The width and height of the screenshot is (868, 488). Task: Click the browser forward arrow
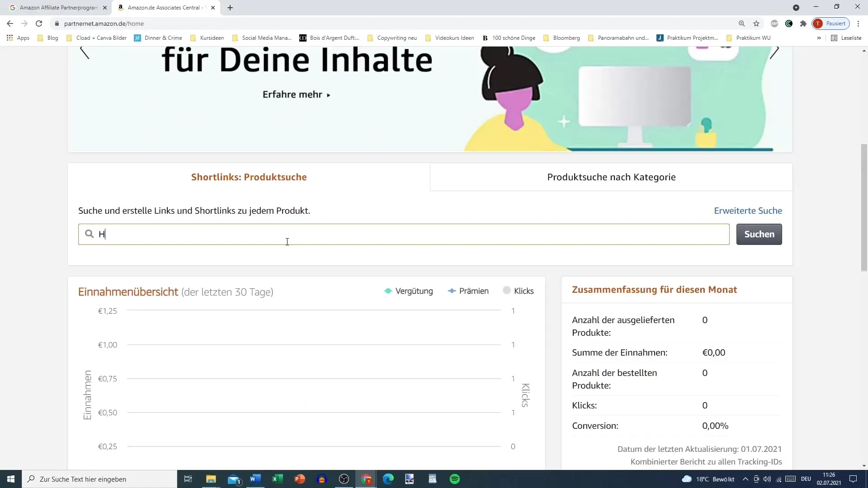click(24, 23)
